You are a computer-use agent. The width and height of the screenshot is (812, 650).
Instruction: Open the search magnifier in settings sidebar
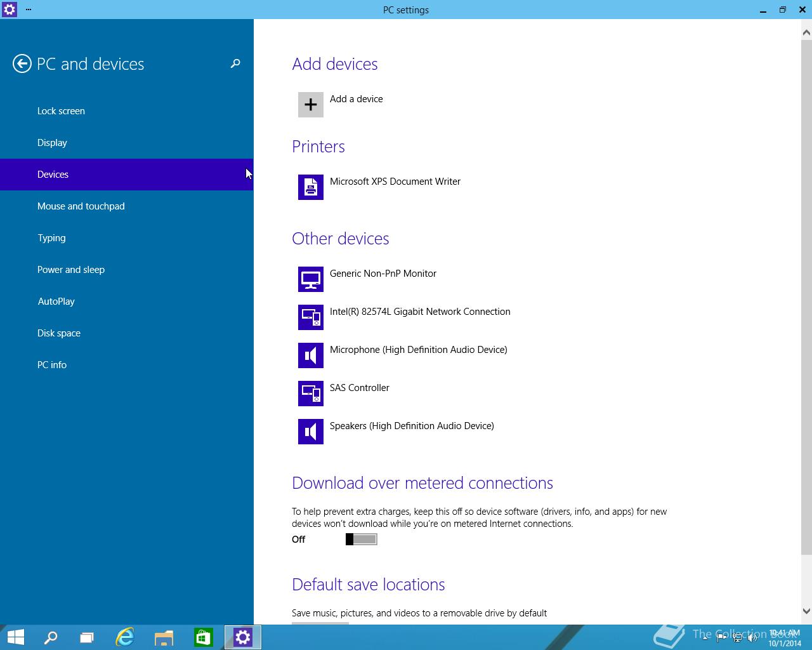coord(235,63)
